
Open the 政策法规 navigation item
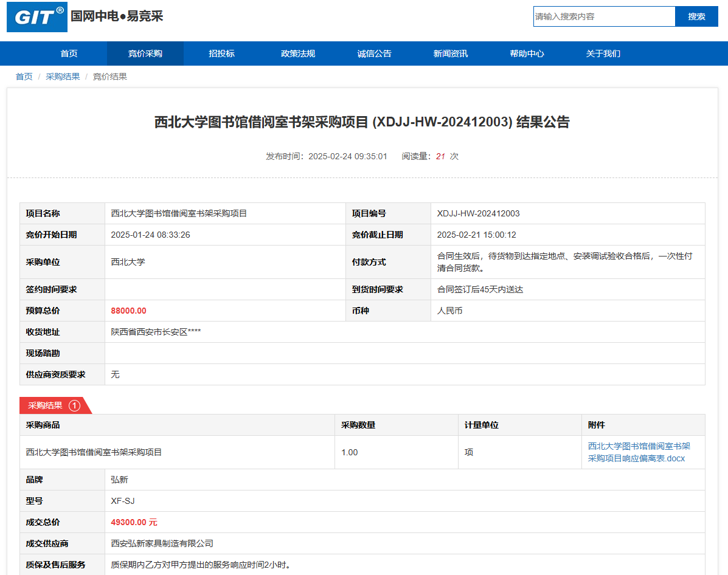point(297,53)
